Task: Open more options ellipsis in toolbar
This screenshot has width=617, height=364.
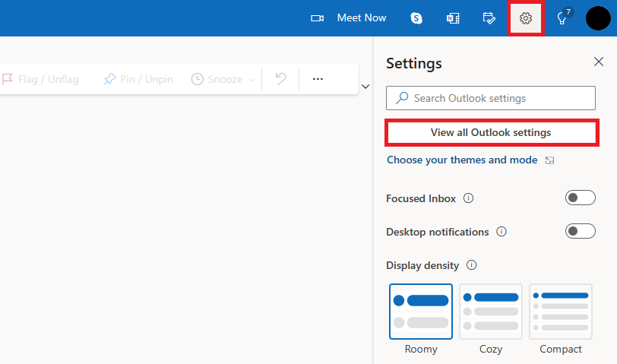Action: tap(318, 79)
